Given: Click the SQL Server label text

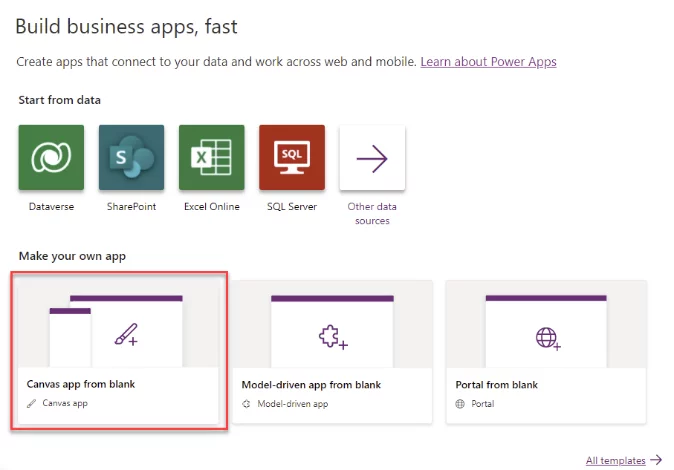Looking at the screenshot, I should (292, 207).
